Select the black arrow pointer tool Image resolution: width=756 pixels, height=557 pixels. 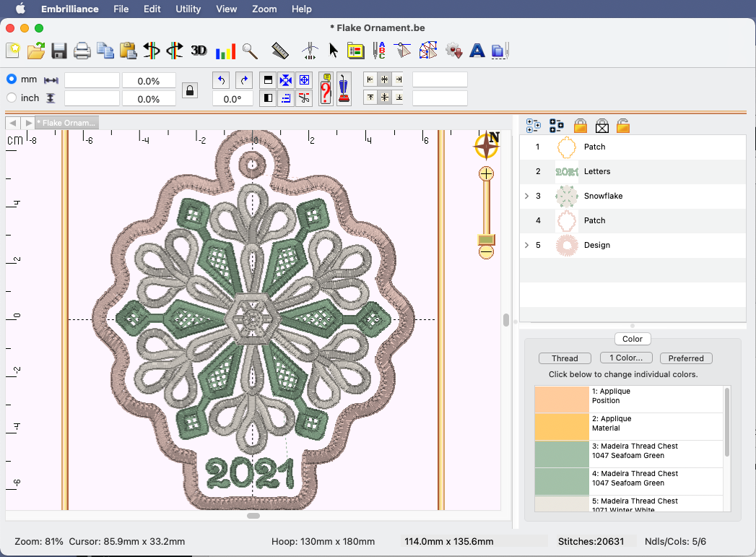coord(333,51)
